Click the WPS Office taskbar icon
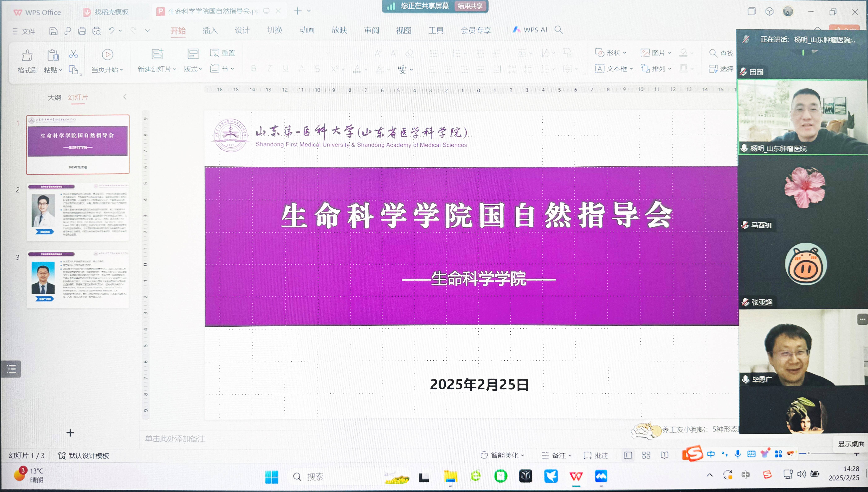This screenshot has width=868, height=492. coord(576,476)
